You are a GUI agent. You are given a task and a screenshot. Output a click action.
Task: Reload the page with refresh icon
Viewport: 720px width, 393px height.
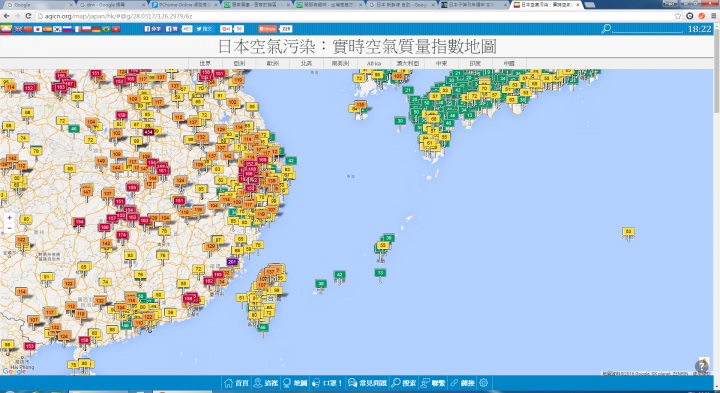pos(28,16)
